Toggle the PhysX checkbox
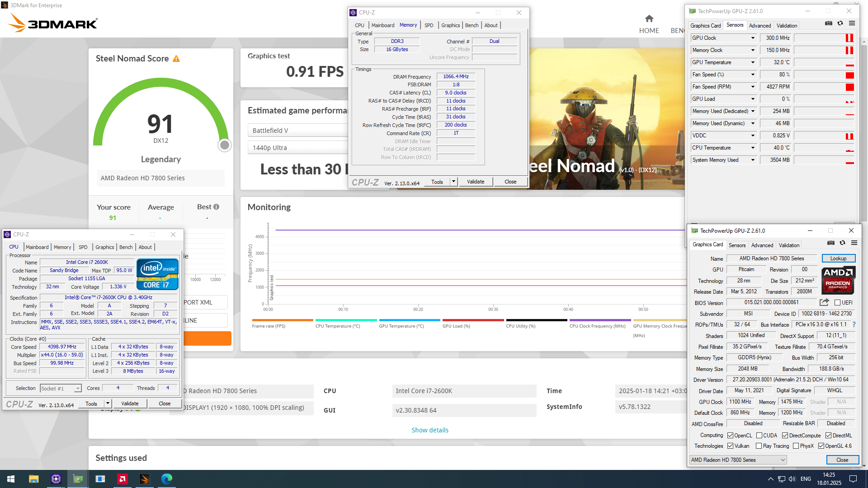Screen dimensions: 868x488 coord(796,446)
